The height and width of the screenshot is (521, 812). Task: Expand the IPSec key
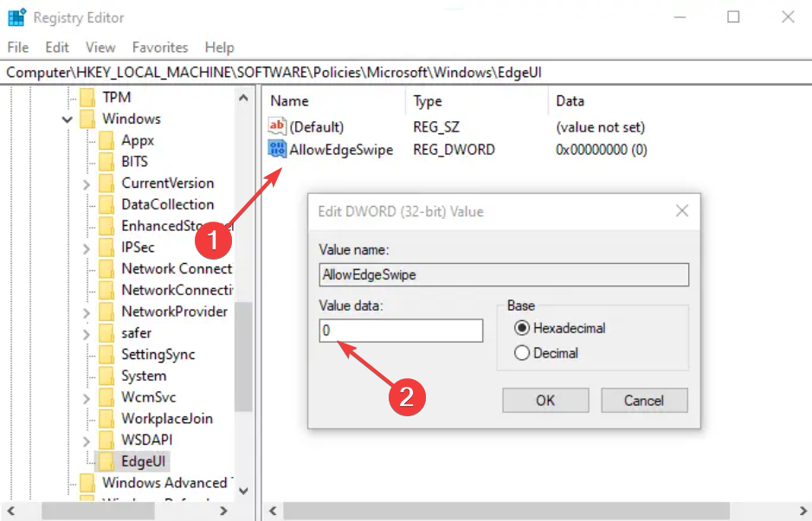pyautogui.click(x=87, y=248)
